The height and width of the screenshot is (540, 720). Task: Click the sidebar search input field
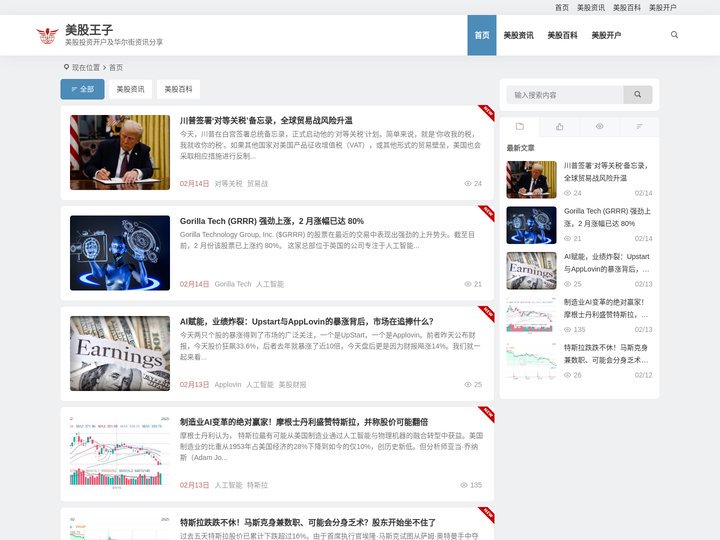click(565, 95)
